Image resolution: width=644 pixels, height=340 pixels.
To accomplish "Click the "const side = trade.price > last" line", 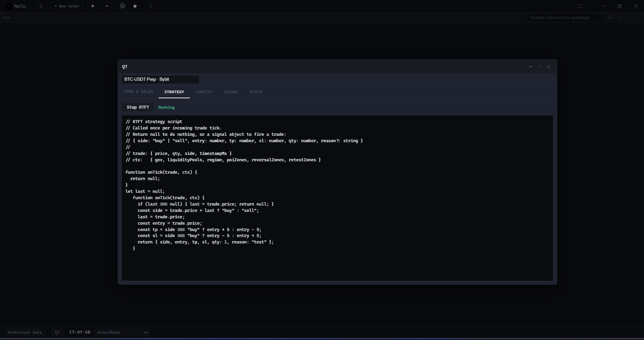I will click(x=198, y=211).
